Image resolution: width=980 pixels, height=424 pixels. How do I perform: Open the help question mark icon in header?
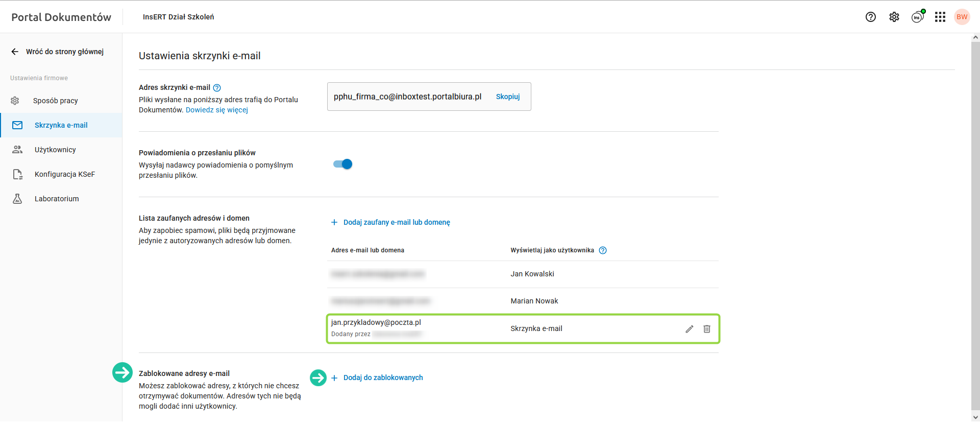point(871,17)
